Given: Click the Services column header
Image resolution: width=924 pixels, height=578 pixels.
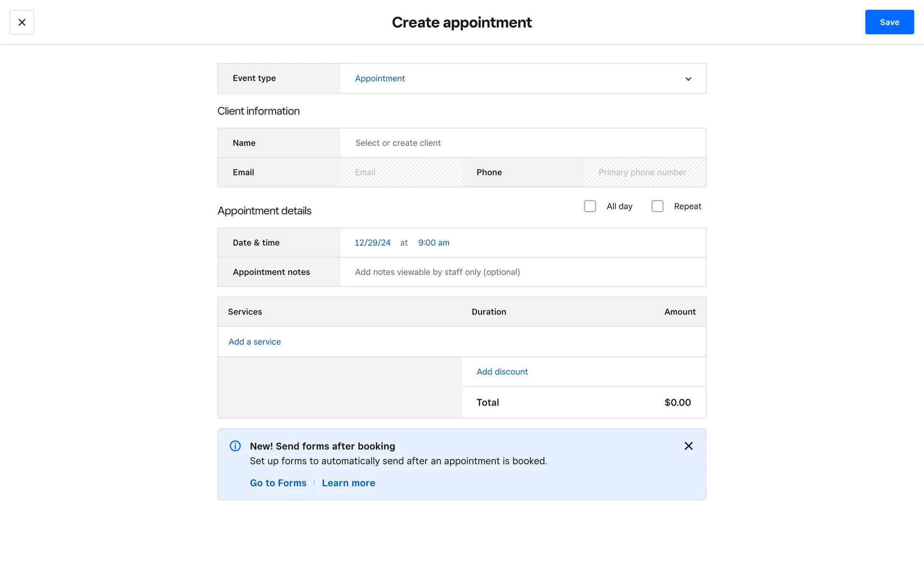Looking at the screenshot, I should (245, 312).
